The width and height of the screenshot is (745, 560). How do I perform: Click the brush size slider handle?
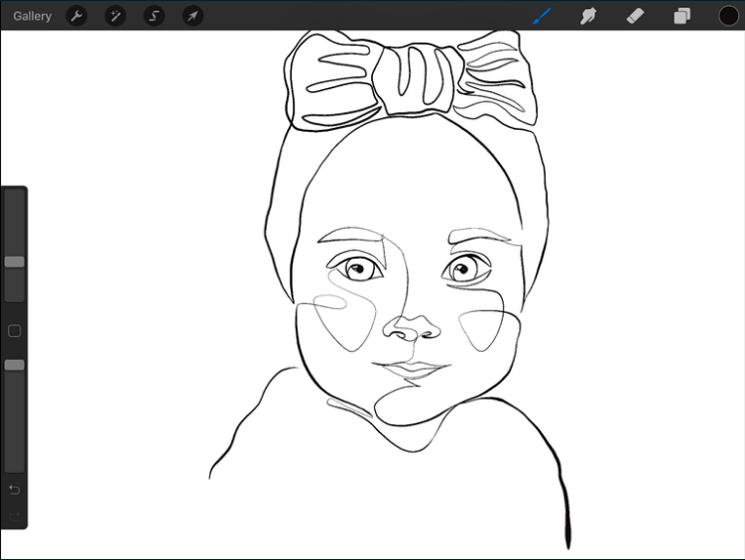(x=14, y=262)
